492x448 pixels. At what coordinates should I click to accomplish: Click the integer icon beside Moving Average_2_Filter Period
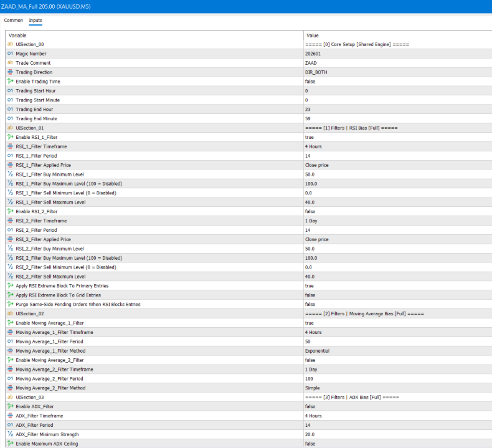tap(11, 379)
